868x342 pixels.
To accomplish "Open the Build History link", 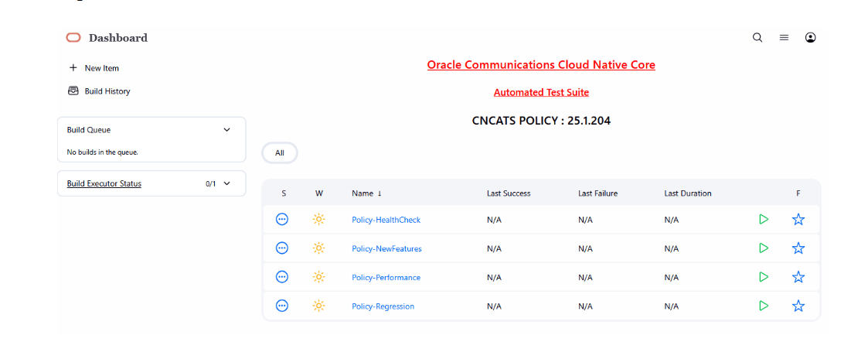I will click(x=107, y=91).
